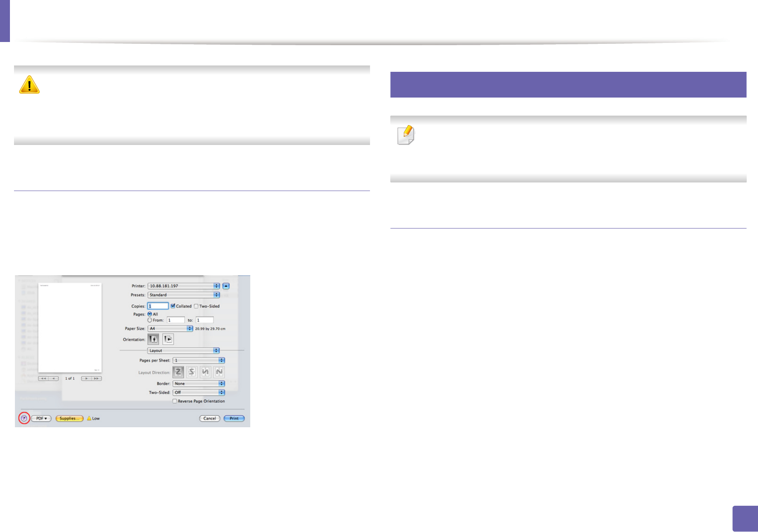
Task: Open the Paper Size dropdown set to A4
Action: click(x=170, y=329)
